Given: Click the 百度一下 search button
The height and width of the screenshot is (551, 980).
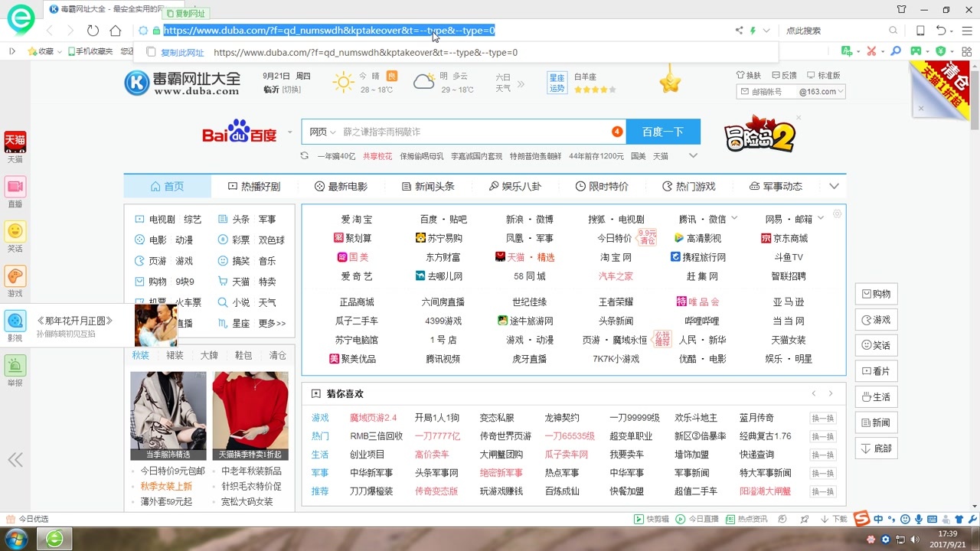Looking at the screenshot, I should (x=663, y=132).
